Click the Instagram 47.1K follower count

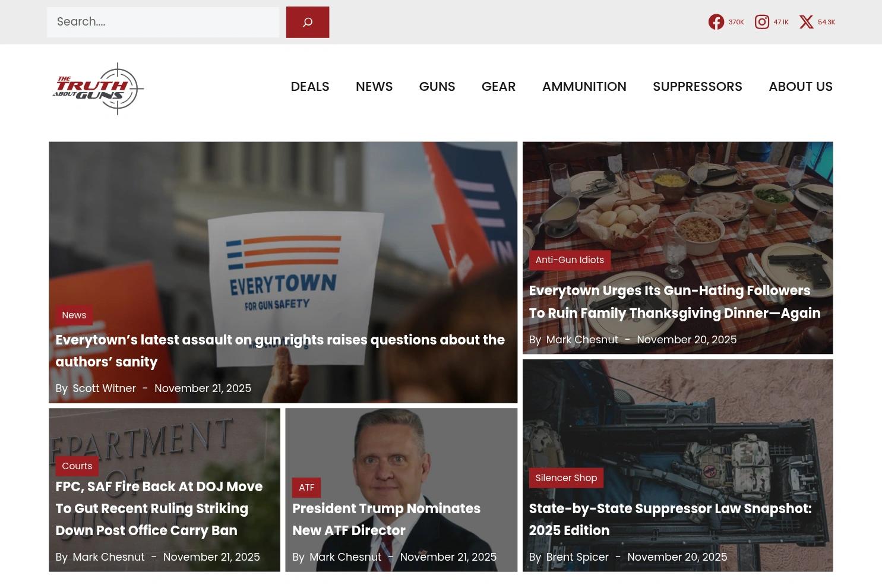[x=781, y=22]
